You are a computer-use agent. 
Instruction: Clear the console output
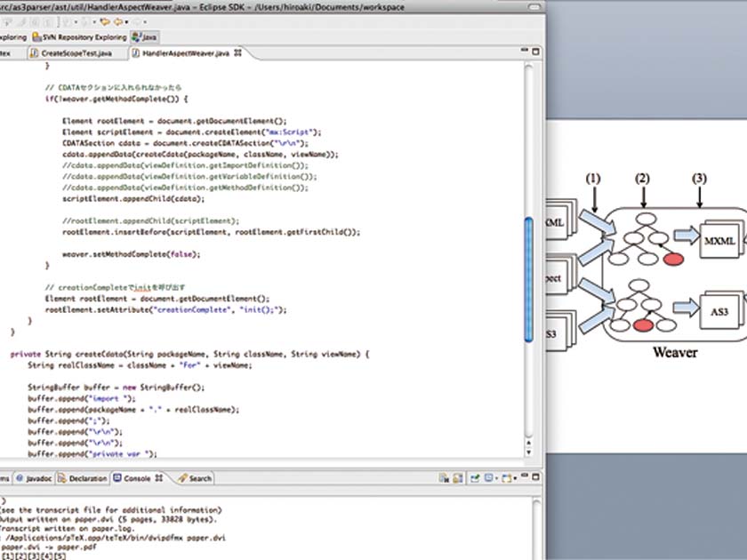(x=444, y=478)
